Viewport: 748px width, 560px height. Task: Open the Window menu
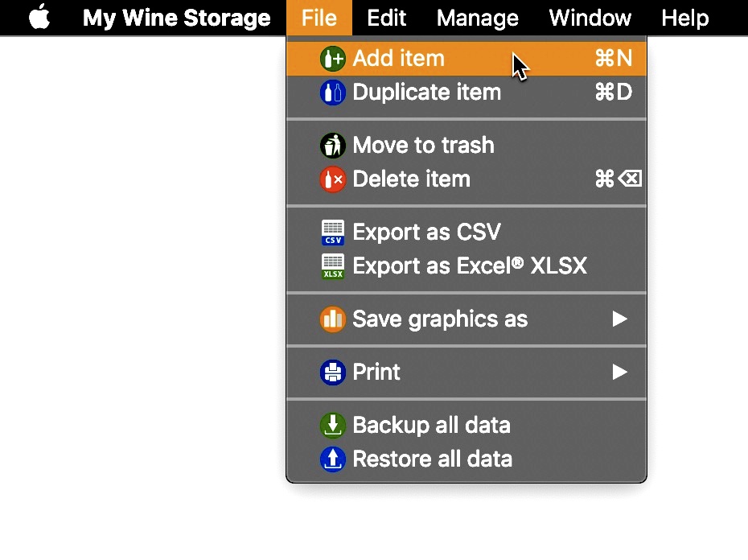(x=590, y=19)
